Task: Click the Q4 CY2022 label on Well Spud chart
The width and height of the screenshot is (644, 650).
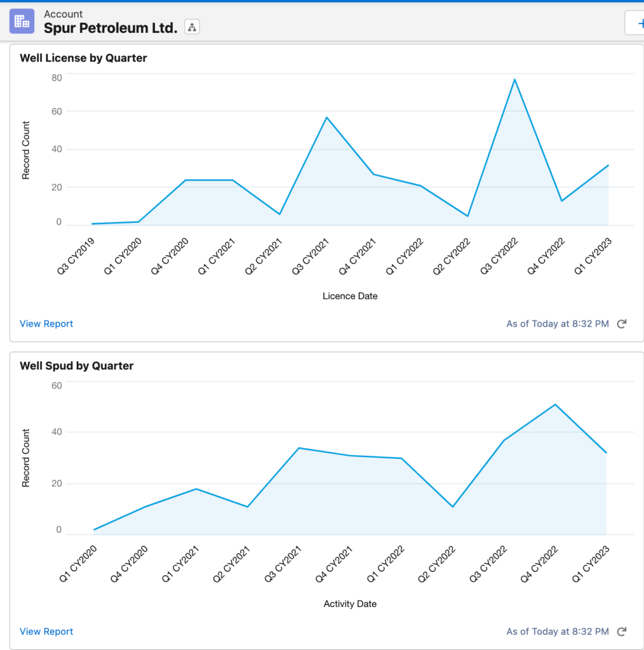Action: (539, 564)
